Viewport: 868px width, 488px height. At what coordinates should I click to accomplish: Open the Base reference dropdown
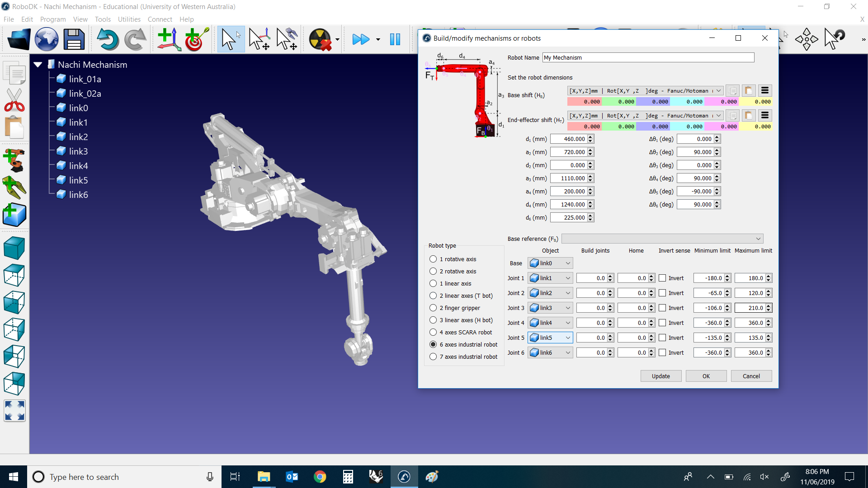point(662,239)
